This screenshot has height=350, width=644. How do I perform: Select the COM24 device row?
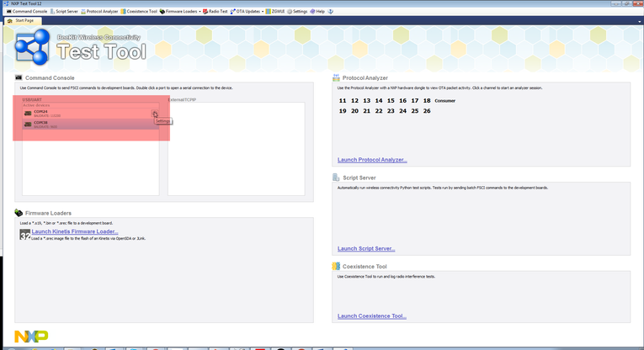click(90, 114)
